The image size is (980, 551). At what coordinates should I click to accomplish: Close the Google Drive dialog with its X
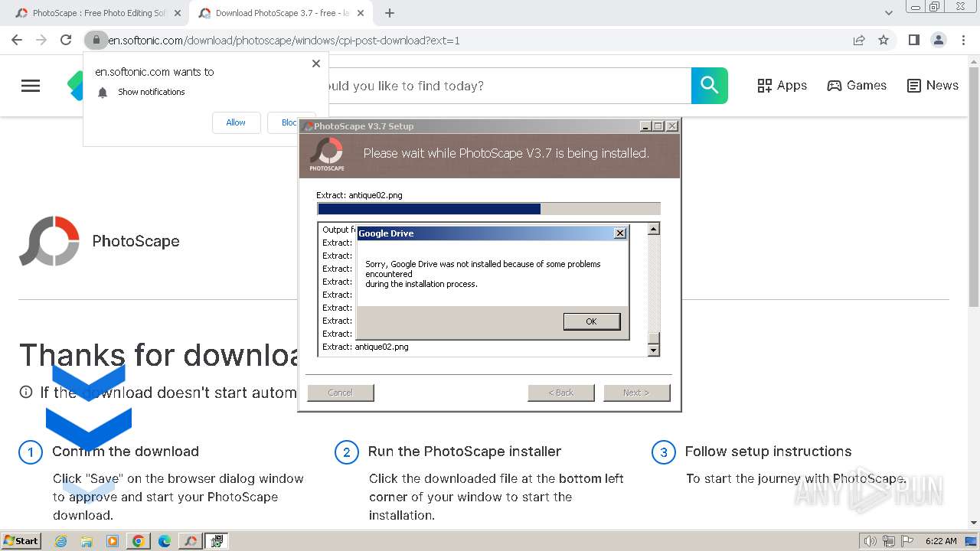(620, 233)
